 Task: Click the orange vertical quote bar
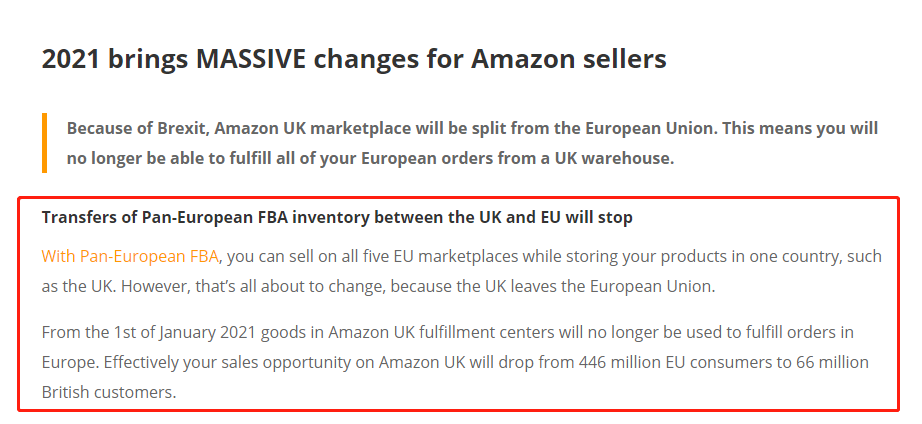click(45, 143)
